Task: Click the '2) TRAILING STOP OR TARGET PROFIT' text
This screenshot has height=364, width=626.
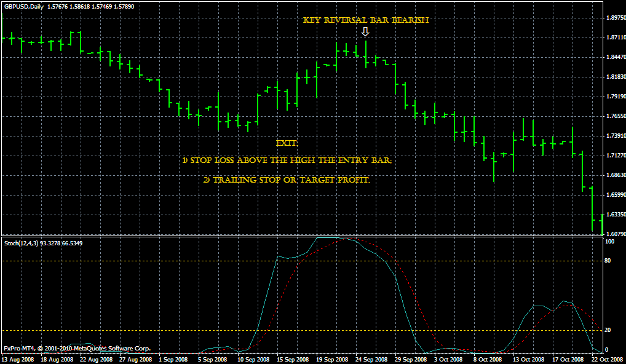Action: (286, 181)
